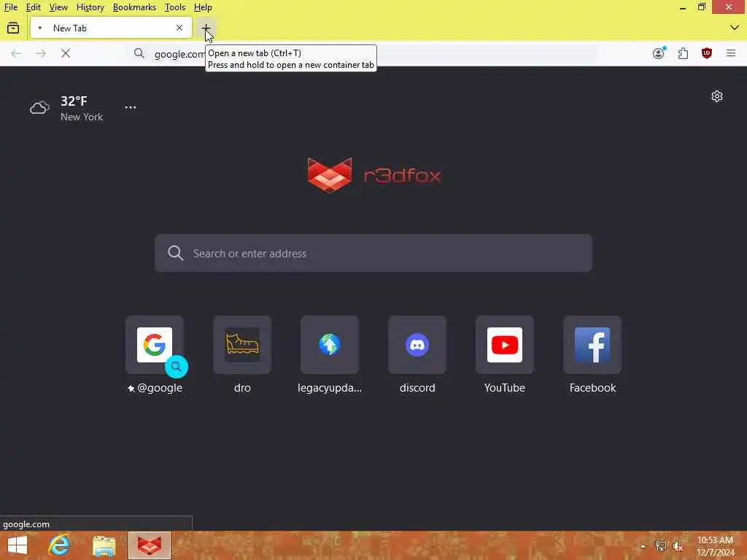Click the magnifier inside the page search box
The width and height of the screenshot is (747, 560).
coord(175,253)
